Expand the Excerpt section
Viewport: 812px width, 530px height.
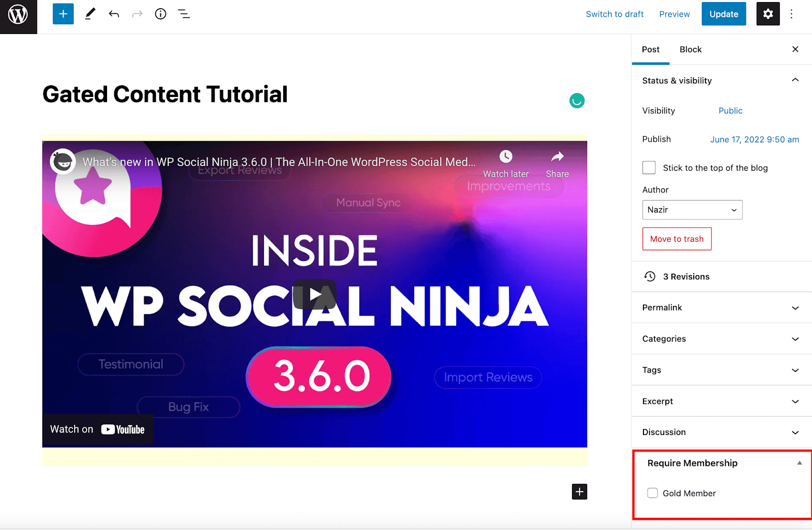tap(722, 401)
